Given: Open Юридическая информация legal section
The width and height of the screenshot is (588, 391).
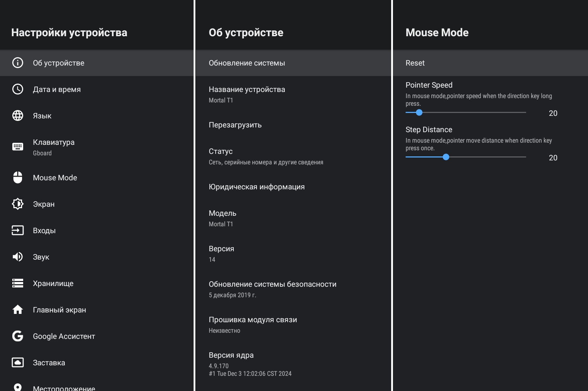Looking at the screenshot, I should tap(257, 187).
